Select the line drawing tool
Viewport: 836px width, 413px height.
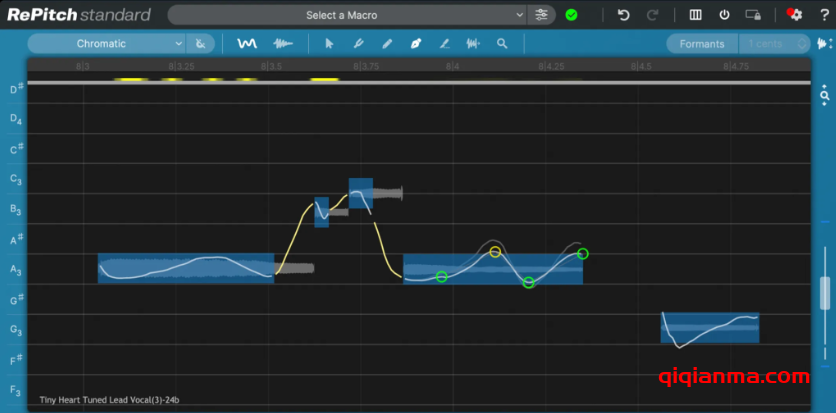point(445,44)
